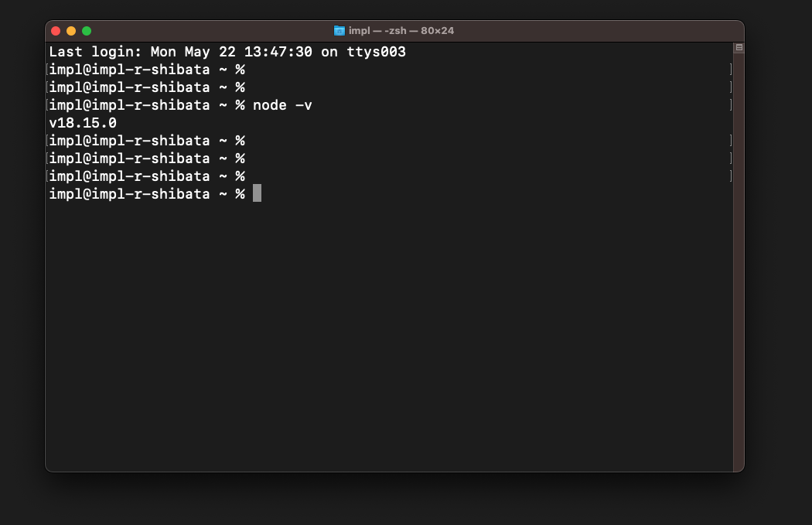The image size is (812, 525).
Task: Click the folder proxy icon in title bar
Action: [339, 31]
